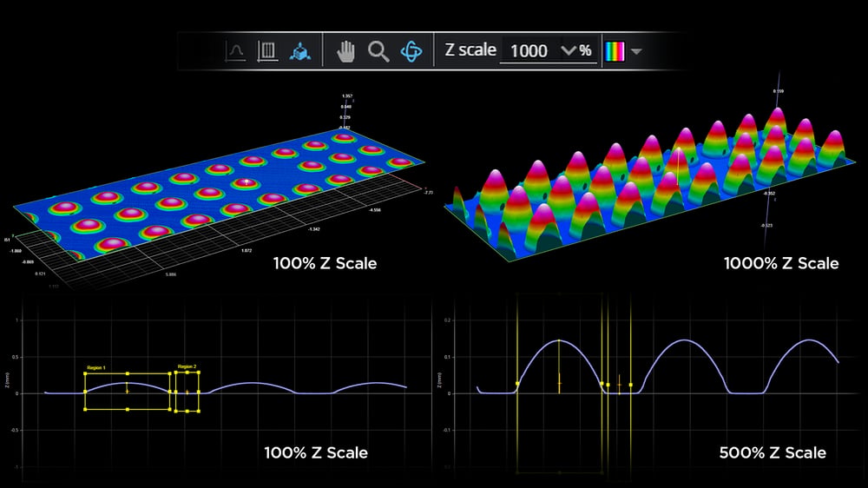Click the Region 2 bottom-right yellow handle
Image resolution: width=868 pixels, height=488 pixels.
(x=199, y=411)
